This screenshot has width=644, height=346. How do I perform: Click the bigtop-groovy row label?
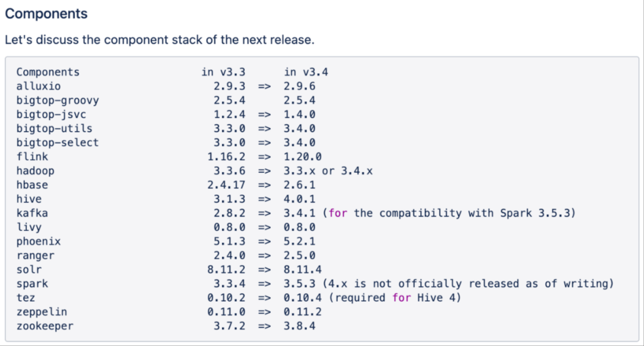coord(58,100)
